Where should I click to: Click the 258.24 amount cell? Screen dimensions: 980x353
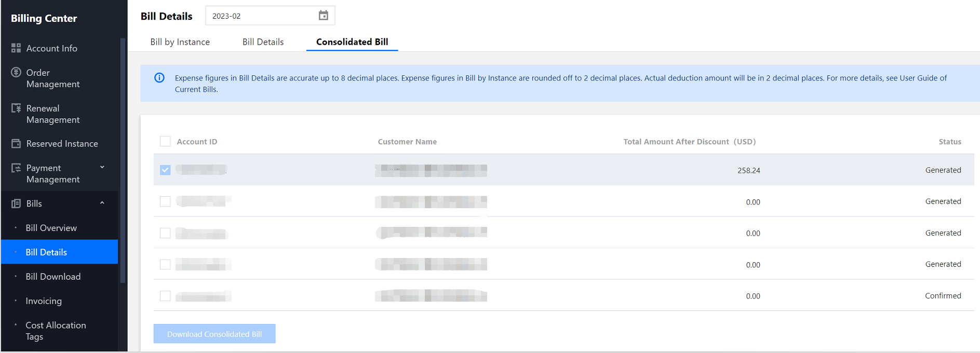click(x=748, y=170)
